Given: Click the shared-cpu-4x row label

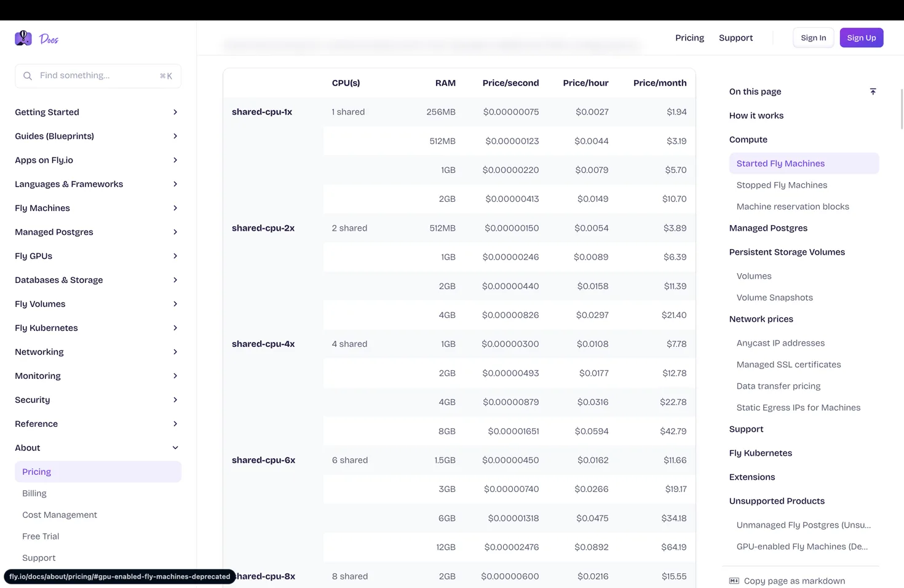Looking at the screenshot, I should tap(263, 344).
